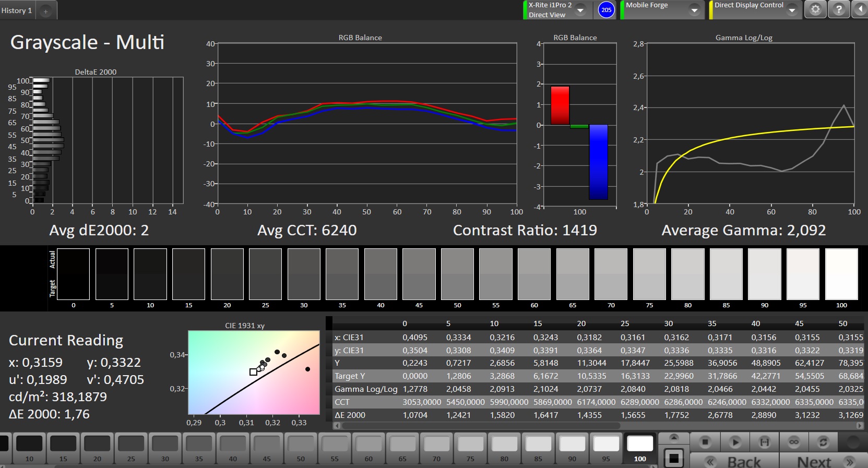Select the 85 percent level patch button

(538, 449)
